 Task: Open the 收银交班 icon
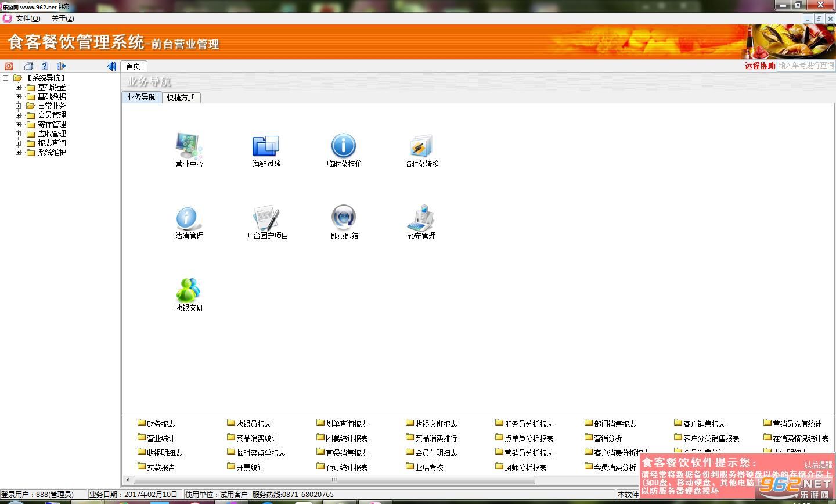pos(189,290)
